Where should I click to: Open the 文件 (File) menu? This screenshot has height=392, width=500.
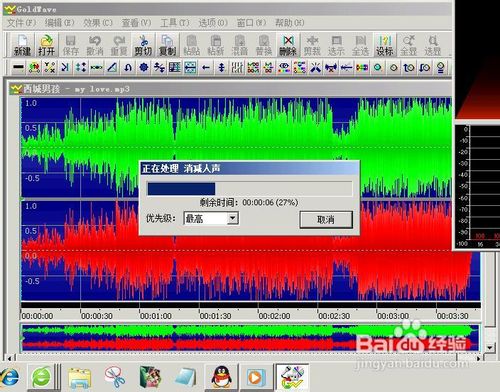[21, 23]
